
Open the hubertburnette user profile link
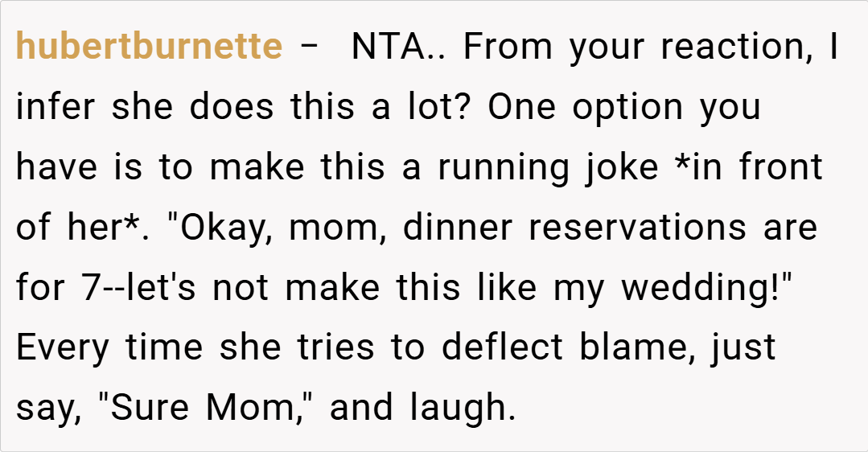[149, 47]
